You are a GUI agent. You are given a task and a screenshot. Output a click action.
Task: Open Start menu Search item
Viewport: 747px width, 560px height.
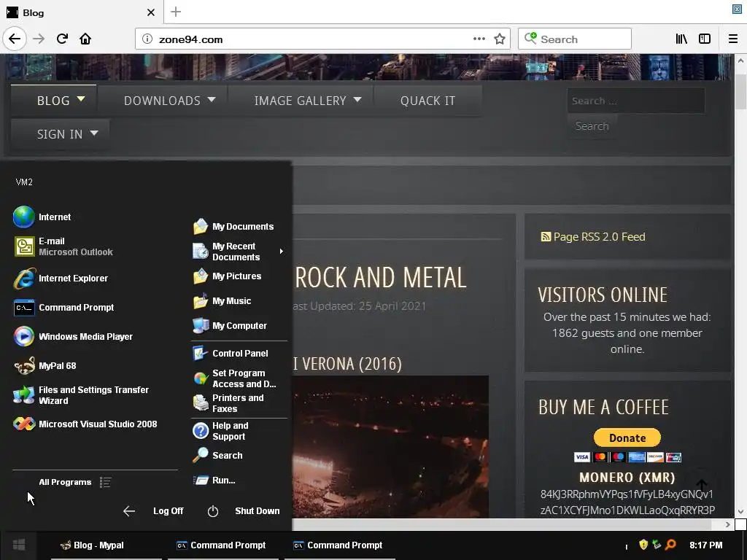coord(217,456)
